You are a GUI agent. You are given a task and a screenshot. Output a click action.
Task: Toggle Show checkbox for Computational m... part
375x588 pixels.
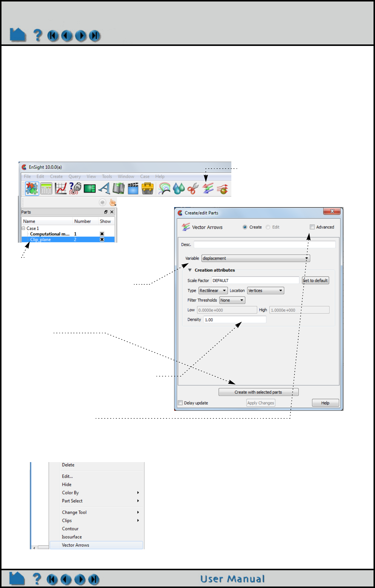(x=102, y=234)
